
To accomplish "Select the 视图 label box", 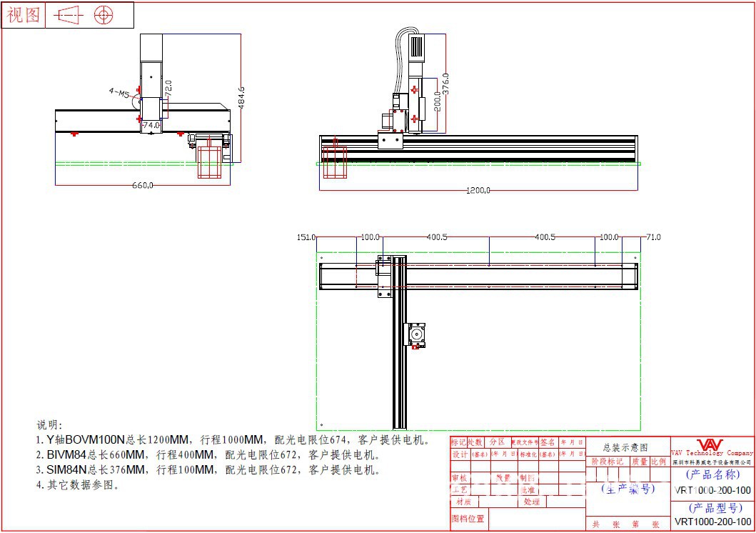I will [x=24, y=15].
